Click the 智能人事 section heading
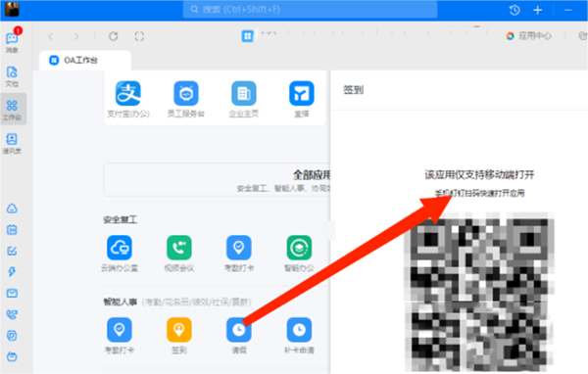 (120, 302)
